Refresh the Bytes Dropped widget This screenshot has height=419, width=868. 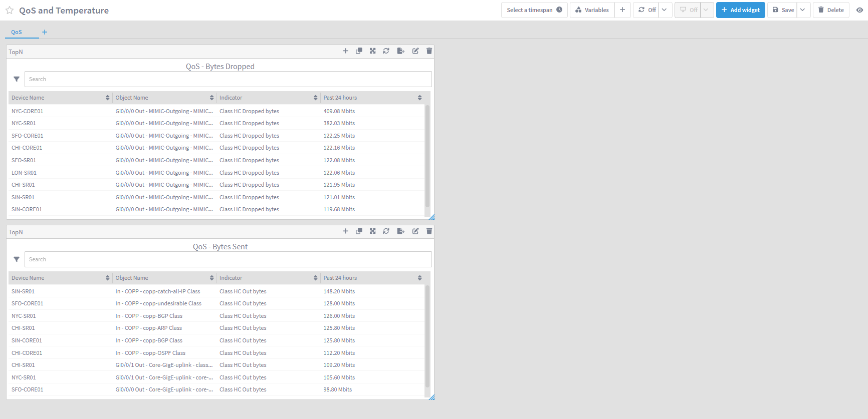tap(386, 51)
